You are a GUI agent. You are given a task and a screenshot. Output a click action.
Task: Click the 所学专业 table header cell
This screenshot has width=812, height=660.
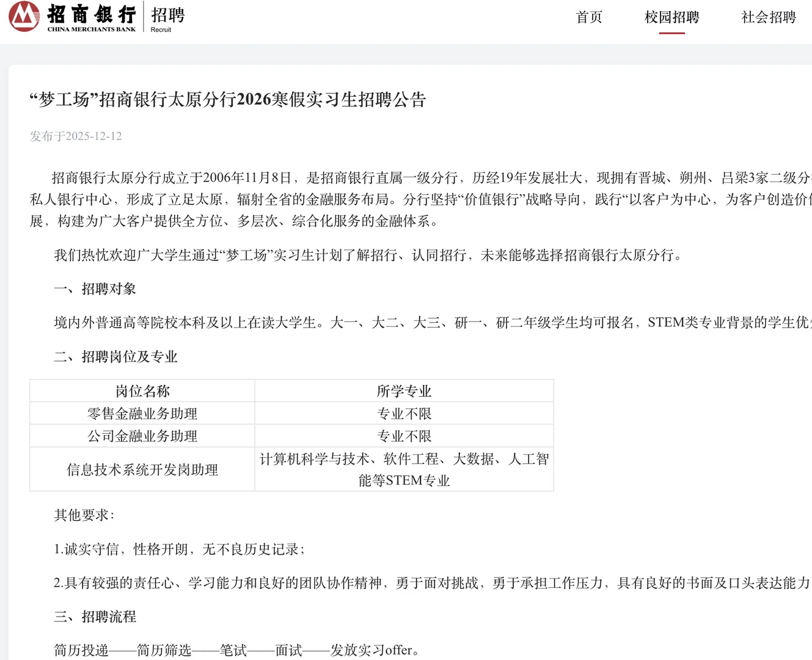(x=404, y=391)
